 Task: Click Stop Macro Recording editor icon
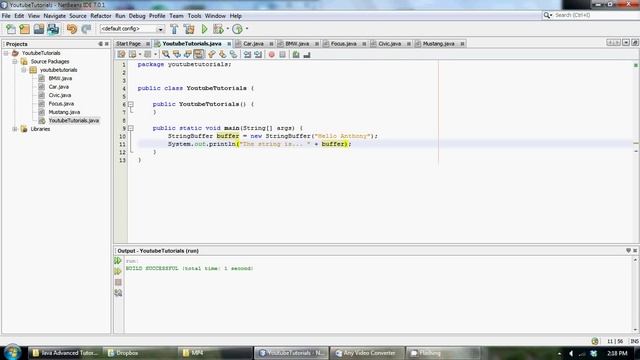pyautogui.click(x=282, y=54)
